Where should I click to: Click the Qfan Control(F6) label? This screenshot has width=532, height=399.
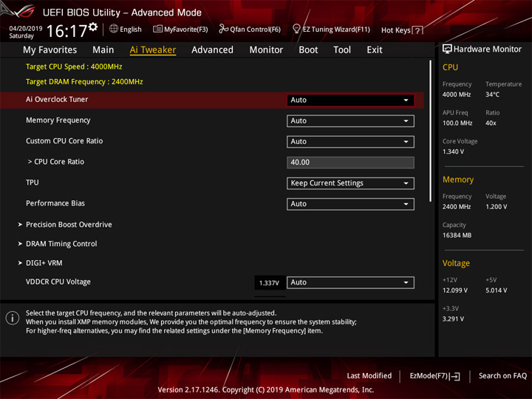click(x=255, y=30)
